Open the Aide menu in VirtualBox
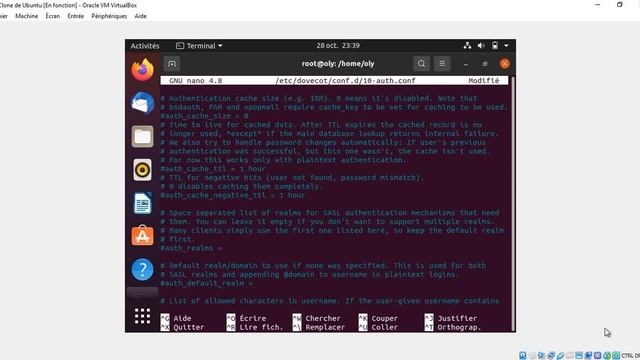Image resolution: width=640 pixels, height=360 pixels. pyautogui.click(x=140, y=16)
